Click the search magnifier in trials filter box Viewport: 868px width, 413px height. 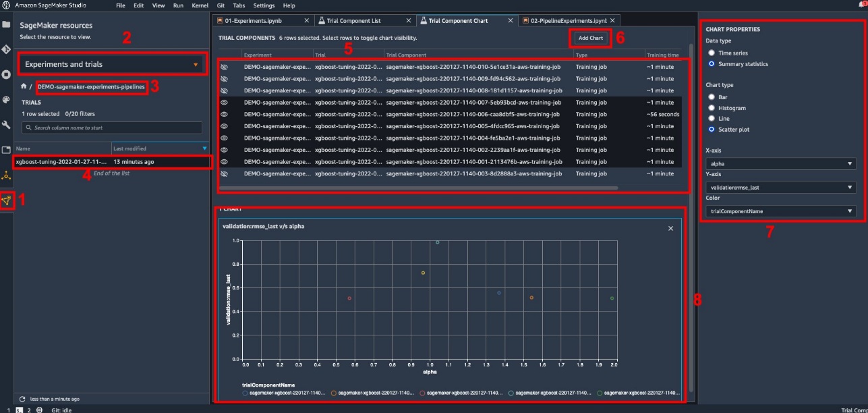pos(28,128)
